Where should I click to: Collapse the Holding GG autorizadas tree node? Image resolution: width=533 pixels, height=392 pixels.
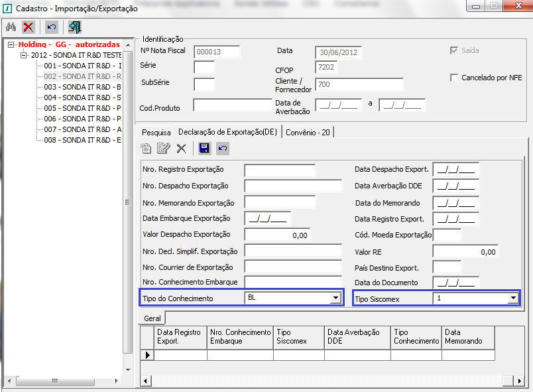coord(11,44)
